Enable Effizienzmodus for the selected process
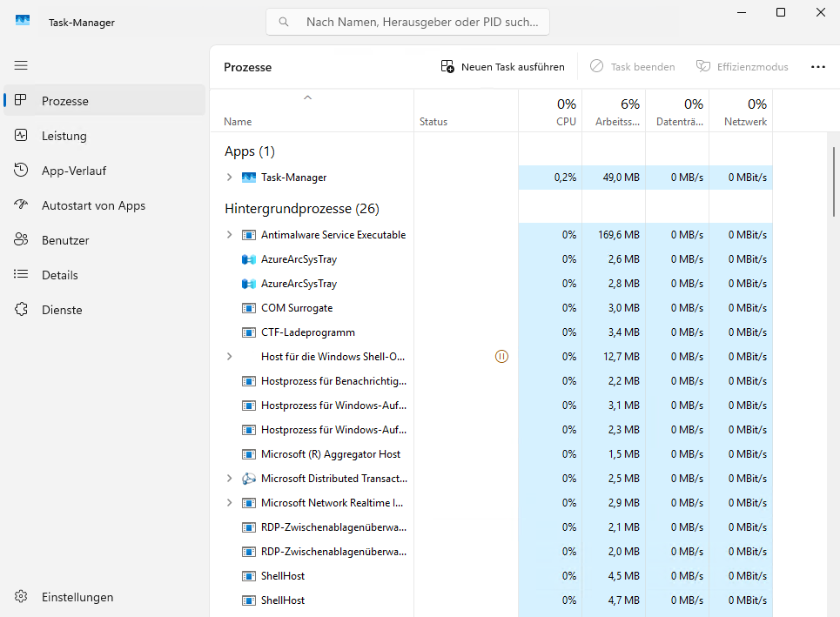The height and width of the screenshot is (617, 840). (742, 66)
